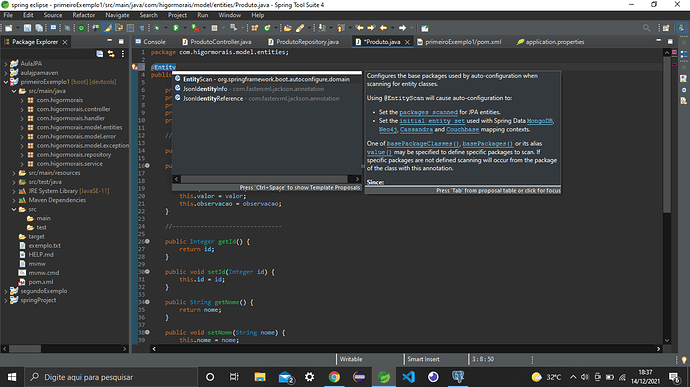Open Visual Studio Code from the taskbar
The height and width of the screenshot is (387, 690).
408,377
